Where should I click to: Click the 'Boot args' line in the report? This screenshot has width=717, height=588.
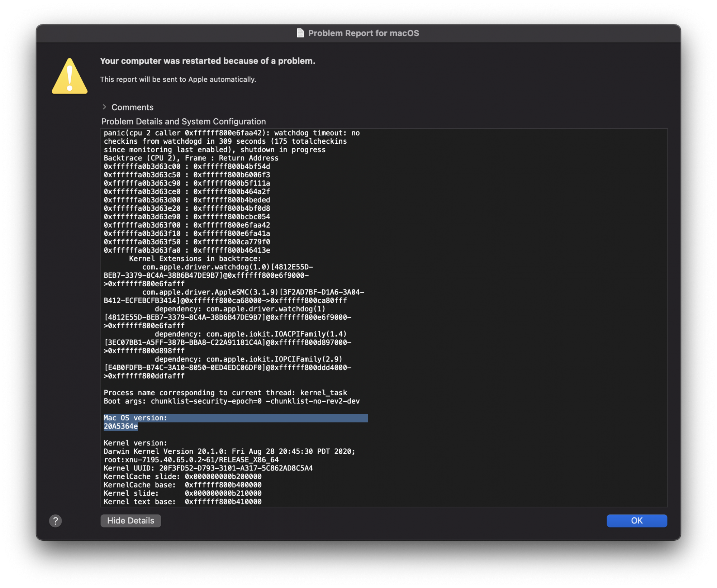click(x=232, y=401)
